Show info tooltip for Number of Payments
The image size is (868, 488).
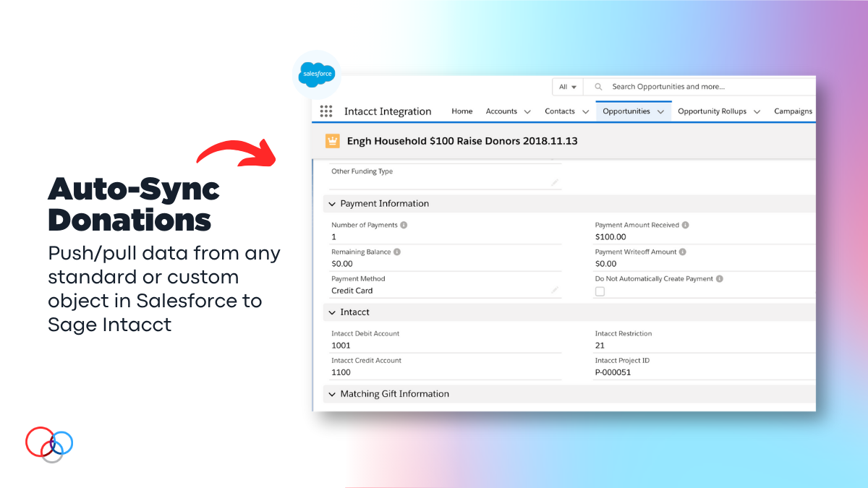click(404, 225)
